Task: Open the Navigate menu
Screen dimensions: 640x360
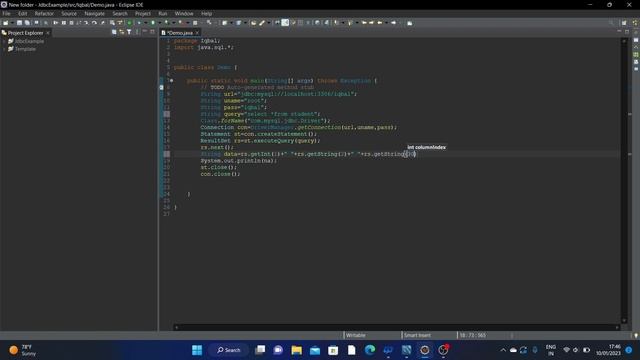Action: (x=95, y=13)
